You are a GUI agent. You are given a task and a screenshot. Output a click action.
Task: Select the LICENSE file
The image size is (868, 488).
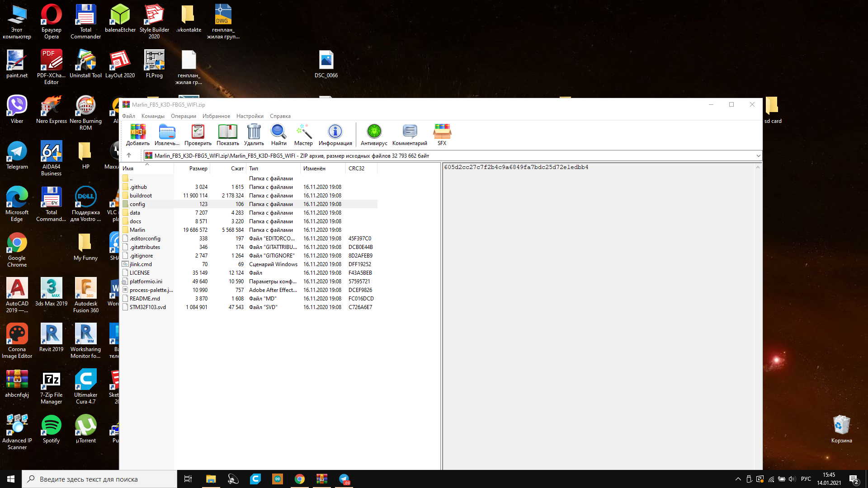pyautogui.click(x=249, y=273)
